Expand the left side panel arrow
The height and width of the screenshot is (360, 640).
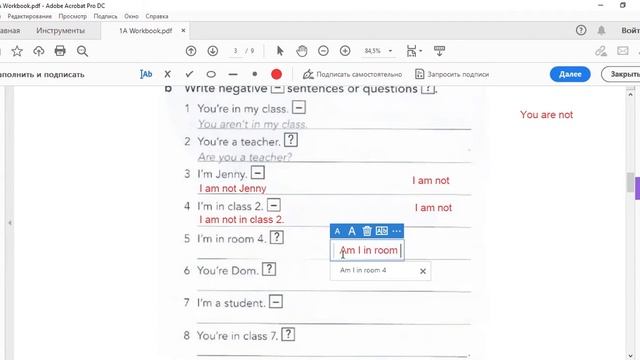click(10, 223)
